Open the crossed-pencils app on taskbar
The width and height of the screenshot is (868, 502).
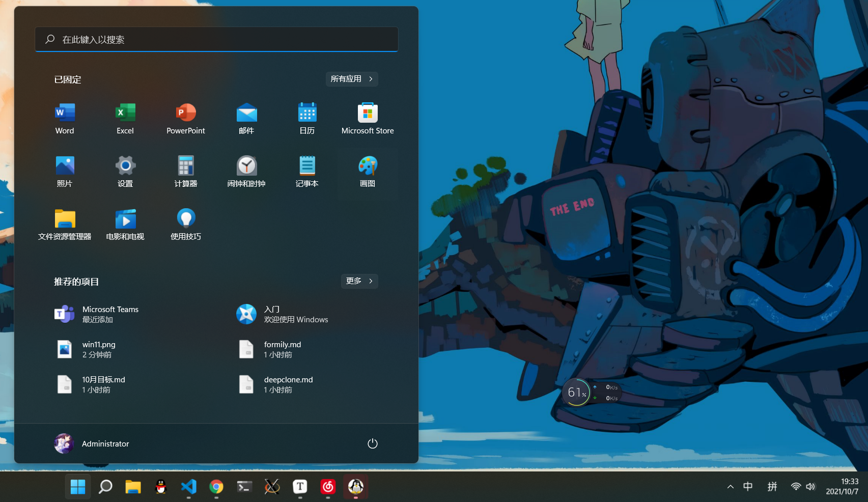(272, 487)
